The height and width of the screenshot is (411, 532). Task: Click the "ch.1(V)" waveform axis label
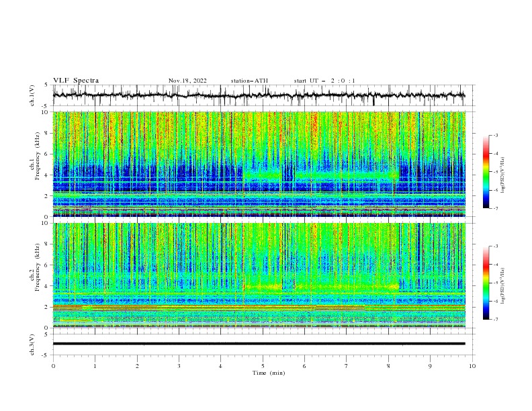[32, 95]
